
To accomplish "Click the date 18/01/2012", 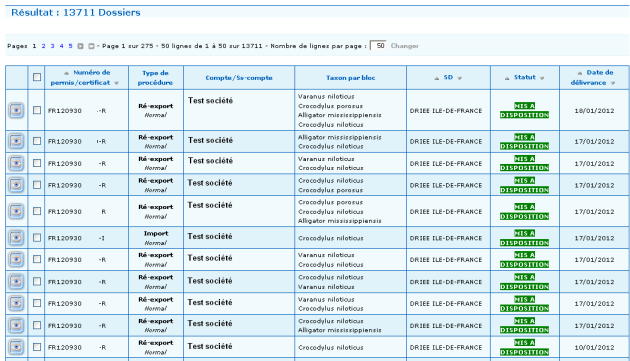I will click(x=594, y=111).
